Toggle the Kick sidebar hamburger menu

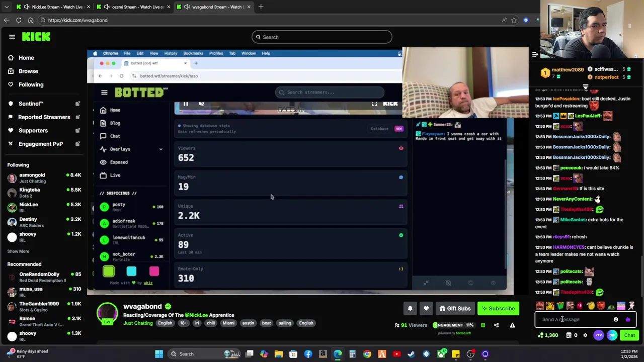click(12, 37)
